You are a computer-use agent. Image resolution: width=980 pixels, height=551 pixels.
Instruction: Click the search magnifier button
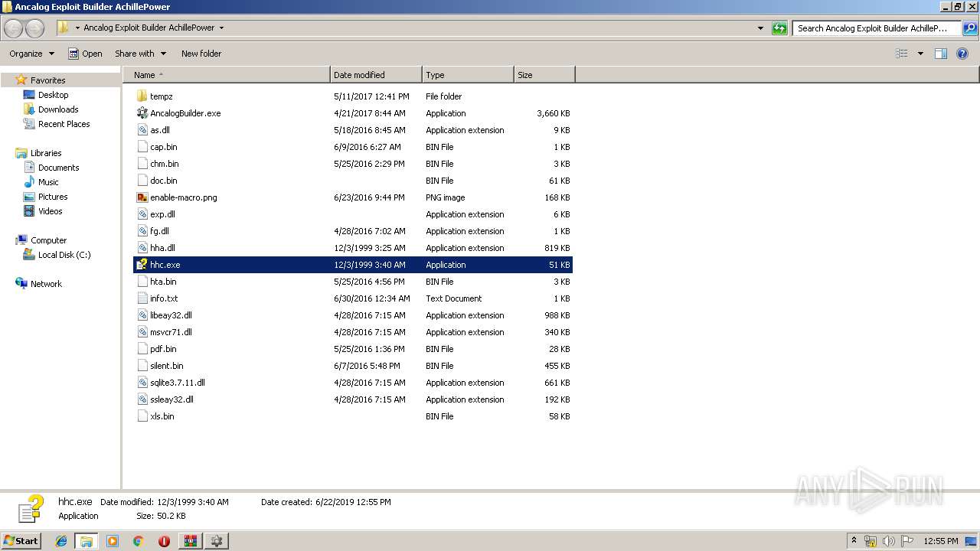click(x=970, y=28)
